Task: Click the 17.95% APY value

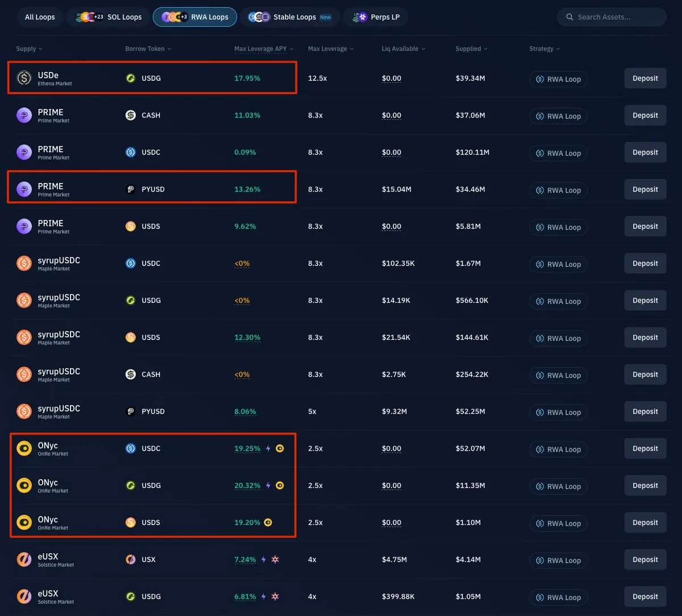Action: [247, 78]
